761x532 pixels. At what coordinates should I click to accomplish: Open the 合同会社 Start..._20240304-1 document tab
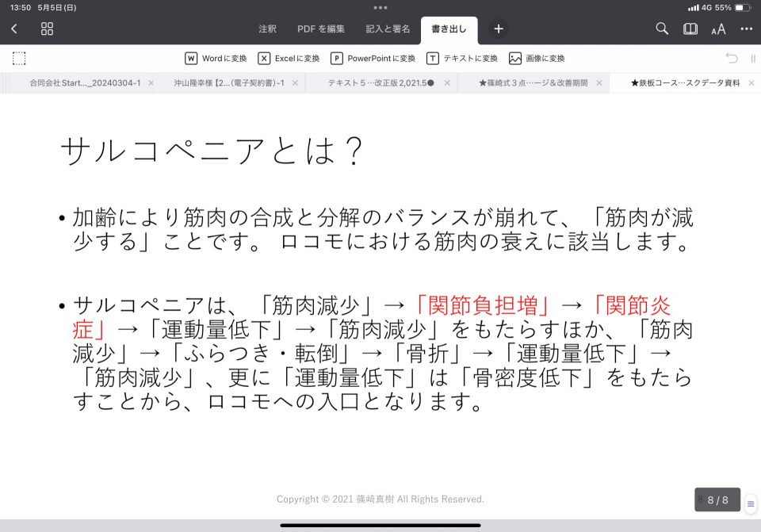pyautogui.click(x=85, y=83)
